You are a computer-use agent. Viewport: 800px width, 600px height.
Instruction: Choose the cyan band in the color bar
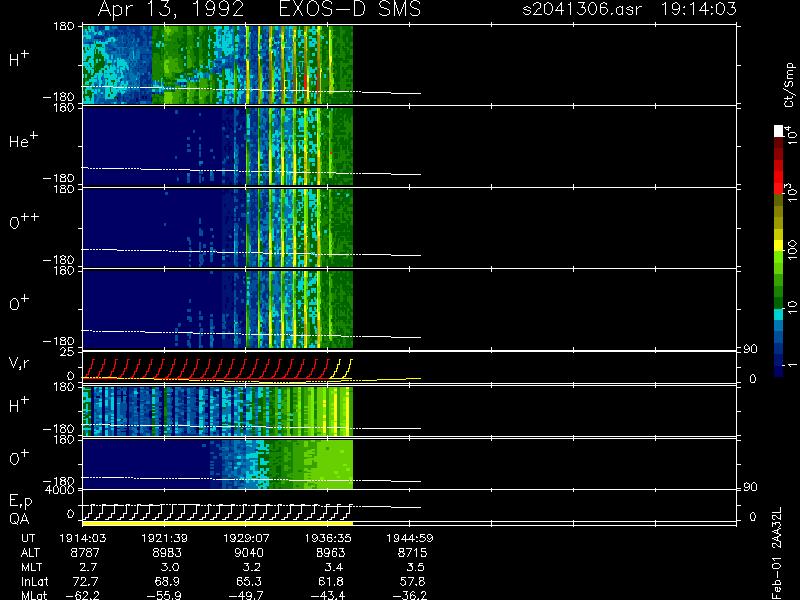pos(779,314)
